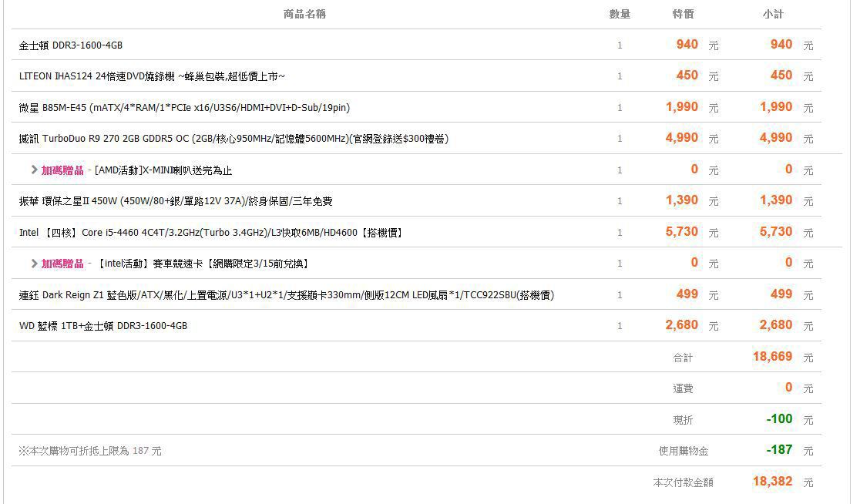Expand the intel racing card gift row arrow
This screenshot has width=860, height=504.
click(34, 264)
